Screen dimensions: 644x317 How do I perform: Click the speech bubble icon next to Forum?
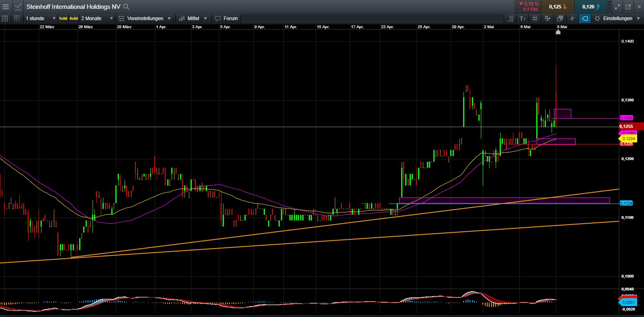point(218,19)
